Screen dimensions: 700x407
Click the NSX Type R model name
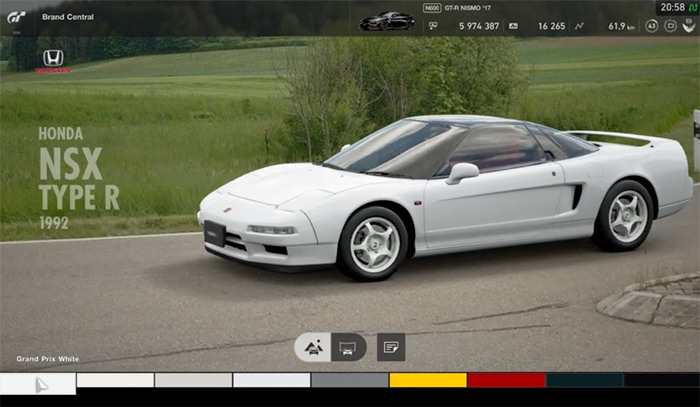(79, 179)
